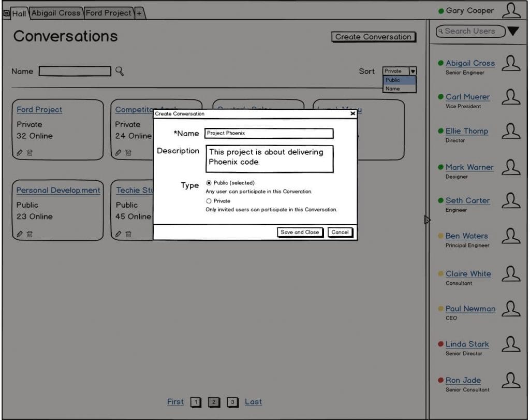Screen dimensions: 530x420
Task: Add a new tab with plus
Action: point(139,13)
